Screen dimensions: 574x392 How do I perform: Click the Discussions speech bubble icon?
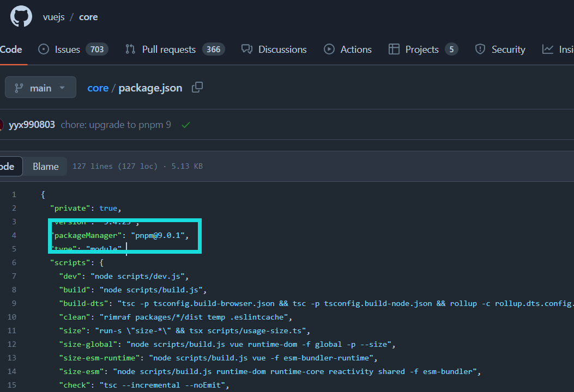click(x=247, y=49)
